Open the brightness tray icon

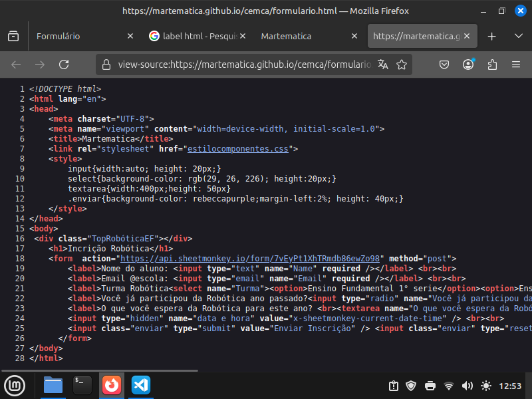pyautogui.click(x=486, y=386)
